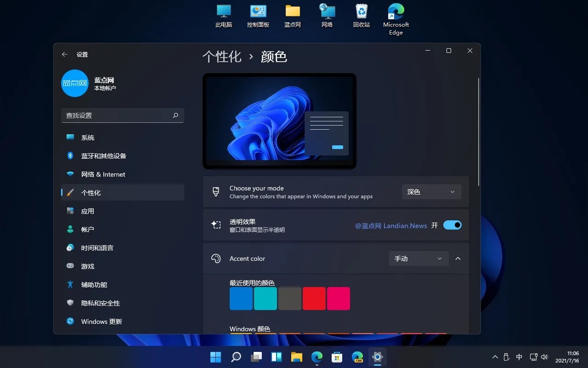588x368 pixels.
Task: Open Task View on the taskbar
Action: point(256,357)
